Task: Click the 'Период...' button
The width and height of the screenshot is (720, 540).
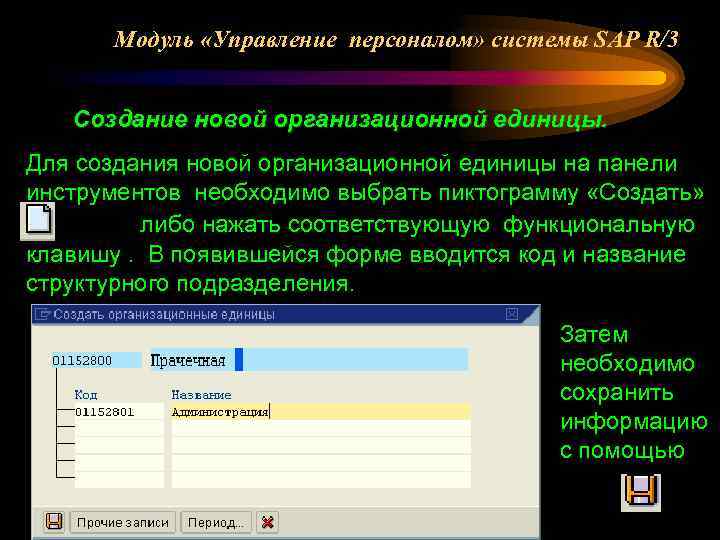Action: [216, 523]
